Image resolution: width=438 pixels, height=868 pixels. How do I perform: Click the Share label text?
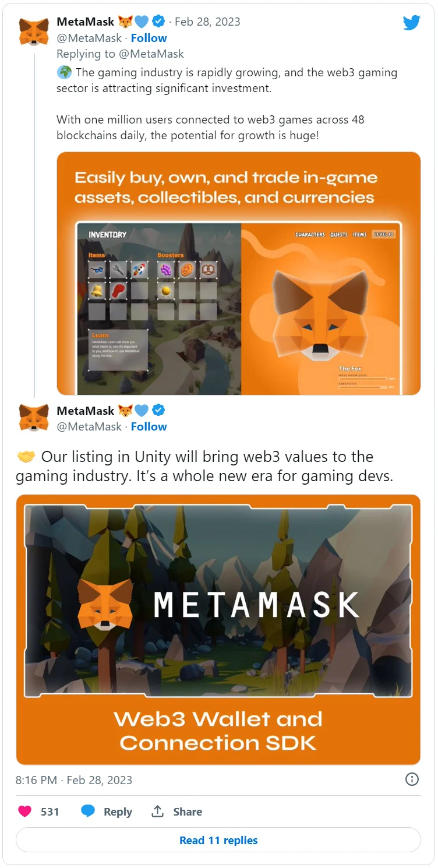(188, 811)
